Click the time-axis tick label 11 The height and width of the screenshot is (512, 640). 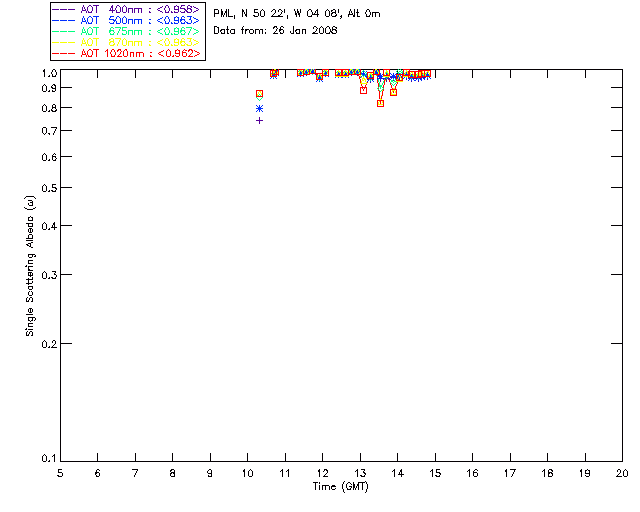(285, 473)
